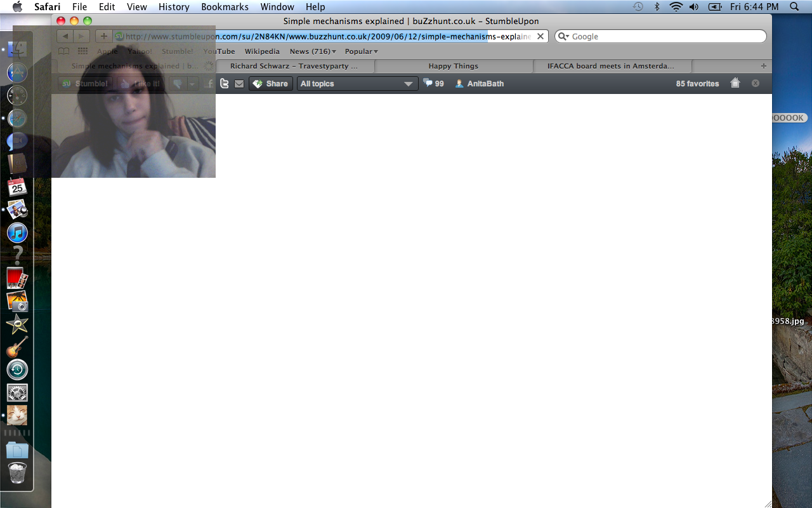Screen dimensions: 812x508
Task: Launch GarageBand guitar icon in dock
Action: pyautogui.click(x=17, y=347)
